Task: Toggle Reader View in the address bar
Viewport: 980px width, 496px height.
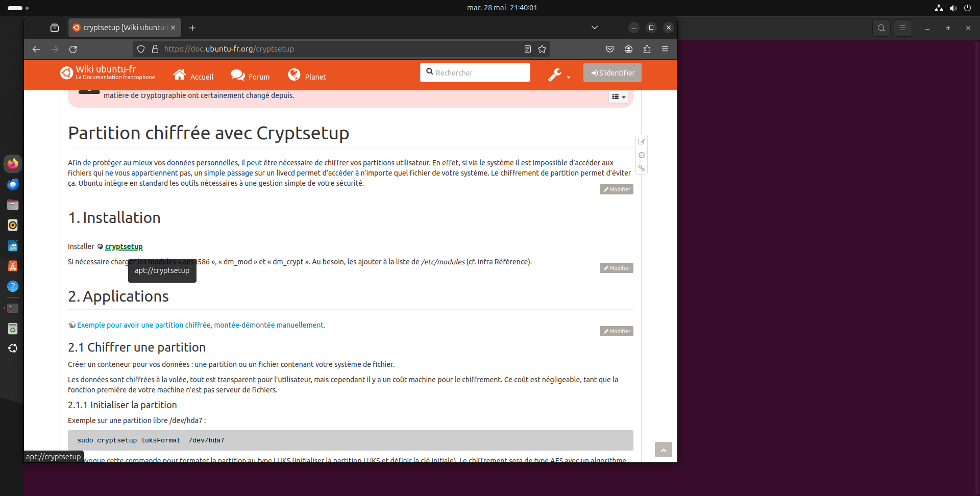Action: pyautogui.click(x=528, y=49)
